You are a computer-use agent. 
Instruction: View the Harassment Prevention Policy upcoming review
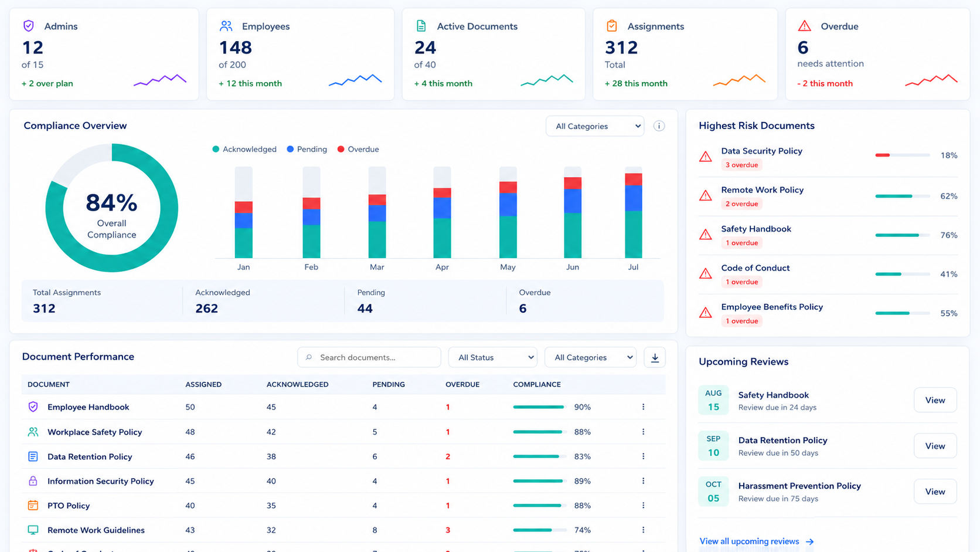click(x=935, y=492)
